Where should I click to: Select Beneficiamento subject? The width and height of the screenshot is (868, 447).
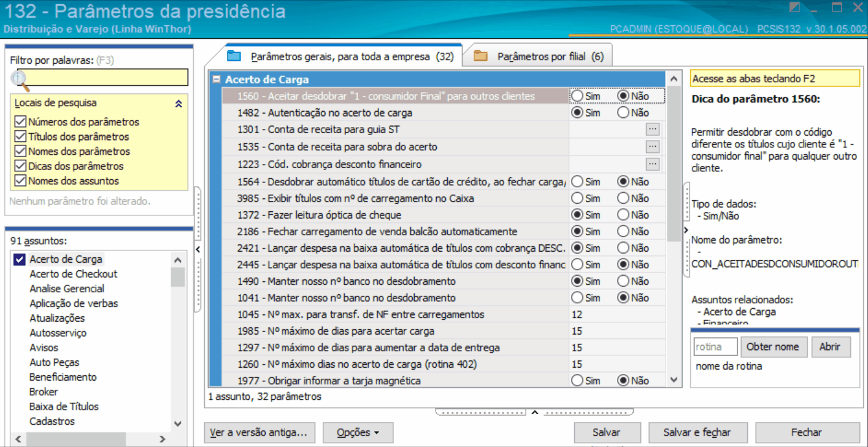tap(63, 377)
